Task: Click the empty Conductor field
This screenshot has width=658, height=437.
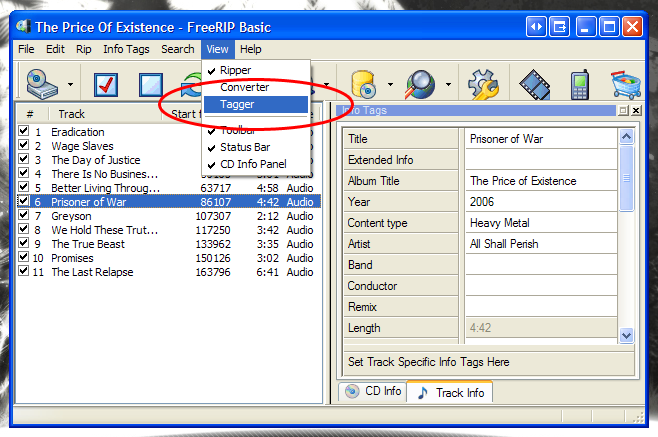Action: (541, 286)
